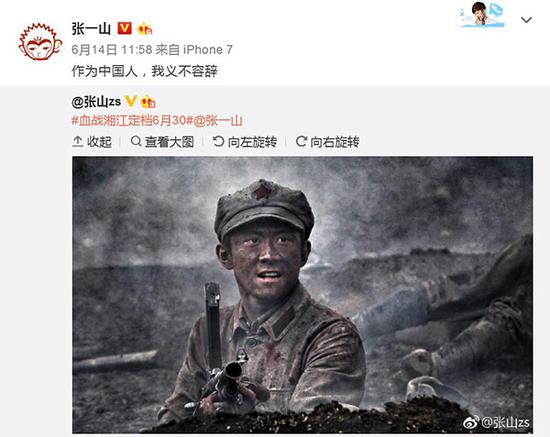Click the rotate-left arrow icon
Image resolution: width=550 pixels, height=437 pixels.
218,141
